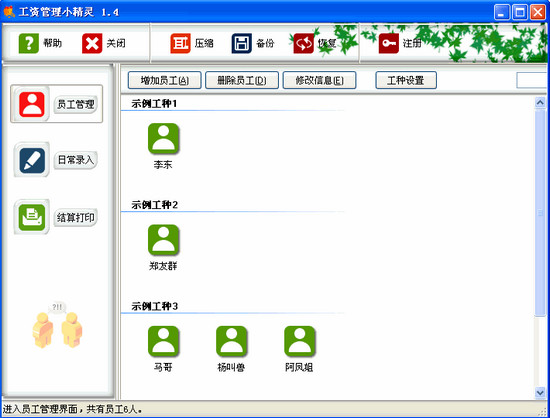The width and height of the screenshot is (550, 418).
Task: Click the red X 关闭 icon
Action: point(92,43)
